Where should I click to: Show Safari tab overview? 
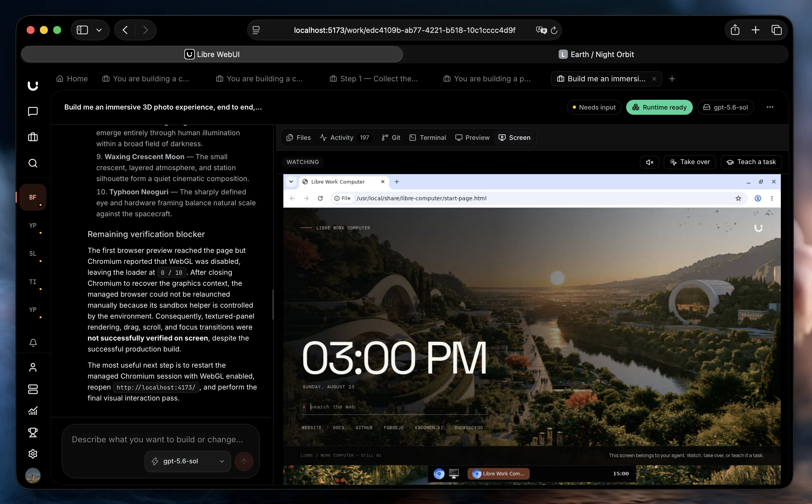pyautogui.click(x=777, y=30)
